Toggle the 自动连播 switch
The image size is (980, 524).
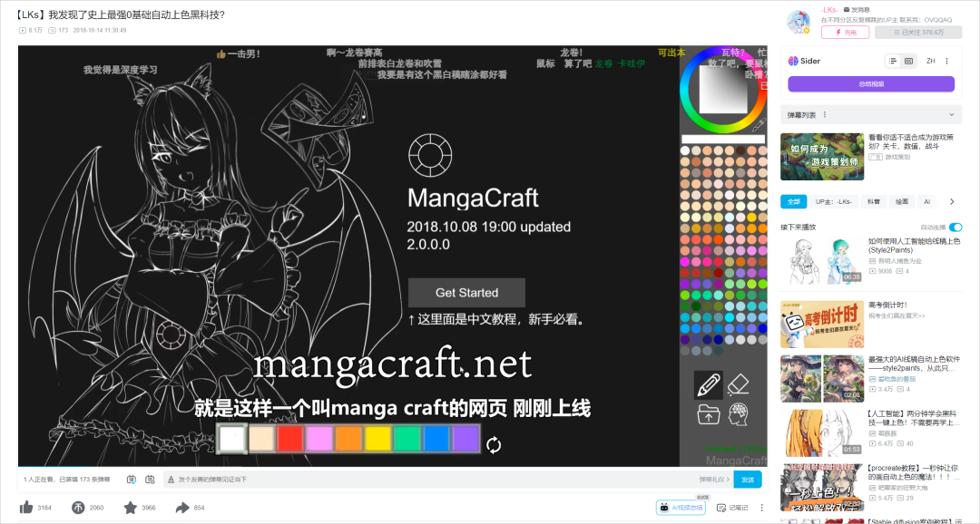click(x=955, y=228)
